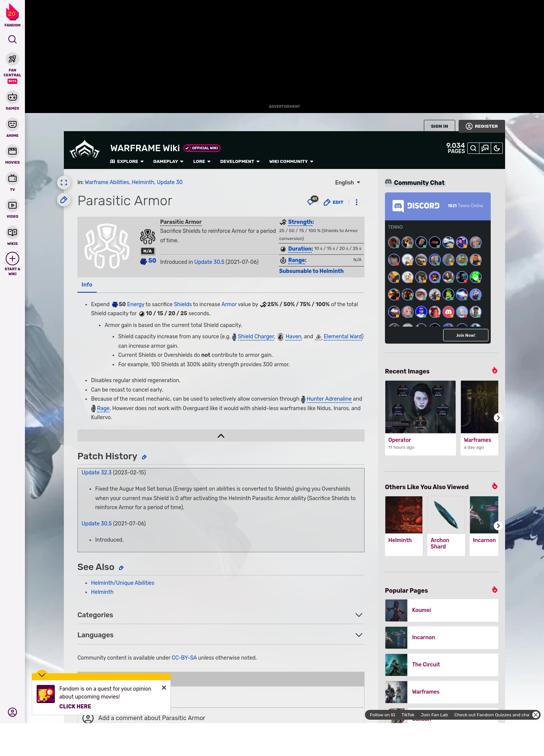Open Archon Shard viewed card
544x756 pixels.
446,526
